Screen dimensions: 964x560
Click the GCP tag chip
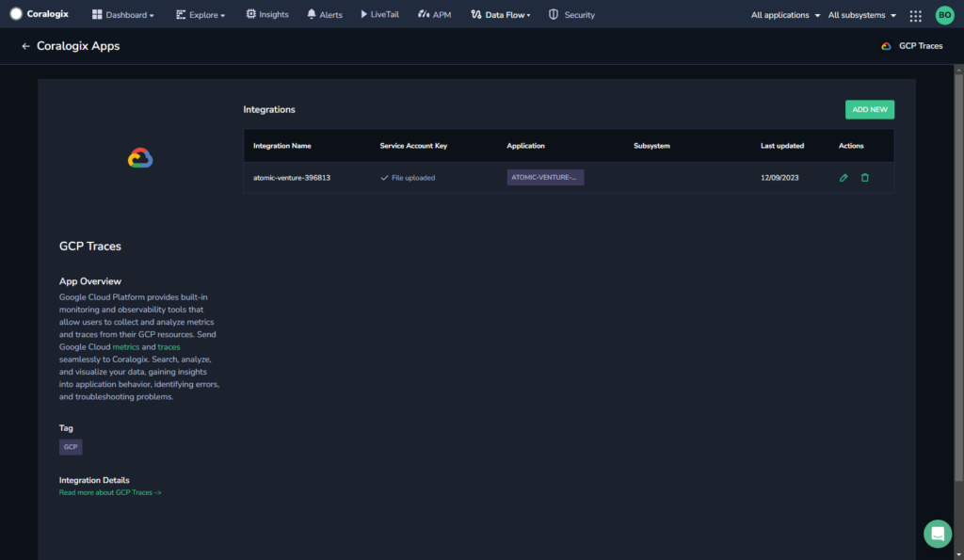(71, 447)
